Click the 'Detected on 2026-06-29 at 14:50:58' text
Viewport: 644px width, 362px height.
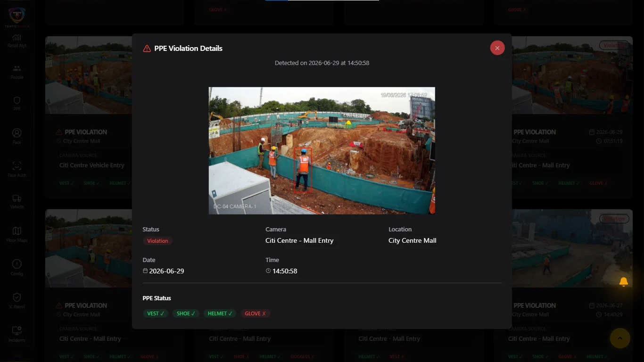322,63
